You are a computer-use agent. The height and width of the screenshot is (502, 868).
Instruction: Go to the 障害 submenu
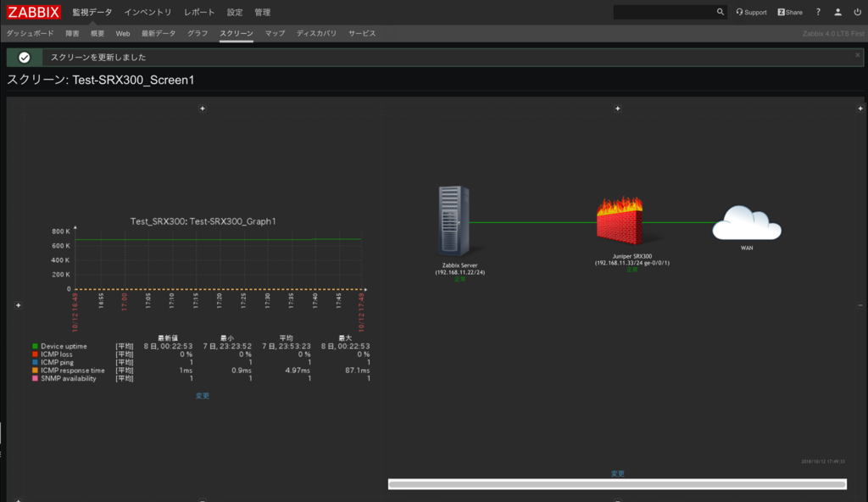(73, 33)
